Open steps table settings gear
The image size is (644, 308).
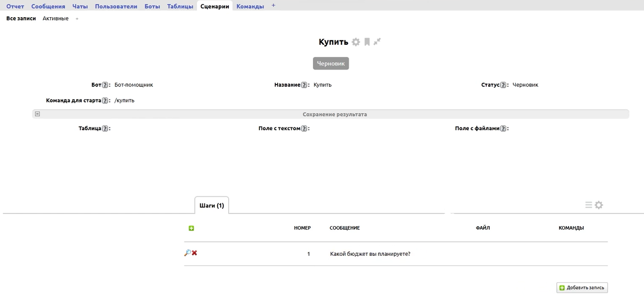[599, 205]
